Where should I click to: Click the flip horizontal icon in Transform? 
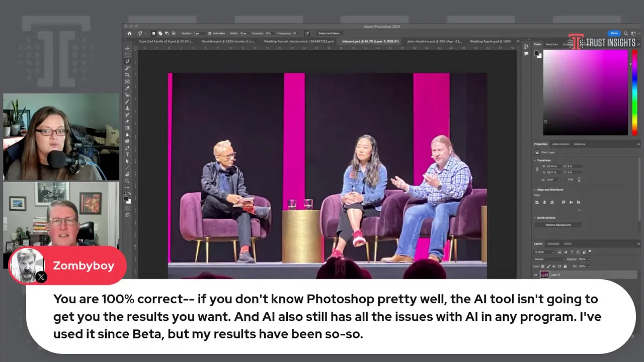(571, 179)
